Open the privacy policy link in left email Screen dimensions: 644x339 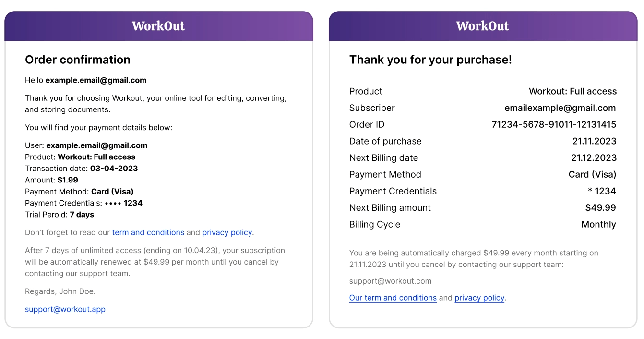tap(227, 232)
